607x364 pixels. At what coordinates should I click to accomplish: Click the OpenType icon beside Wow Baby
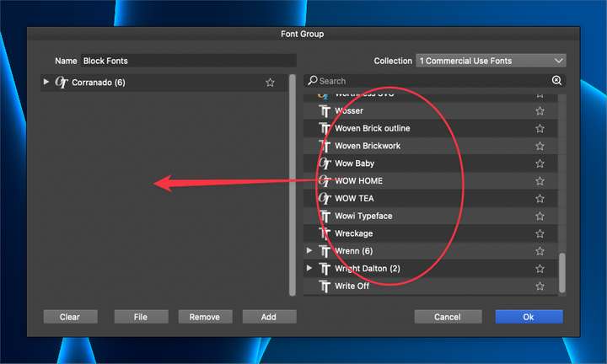[325, 163]
